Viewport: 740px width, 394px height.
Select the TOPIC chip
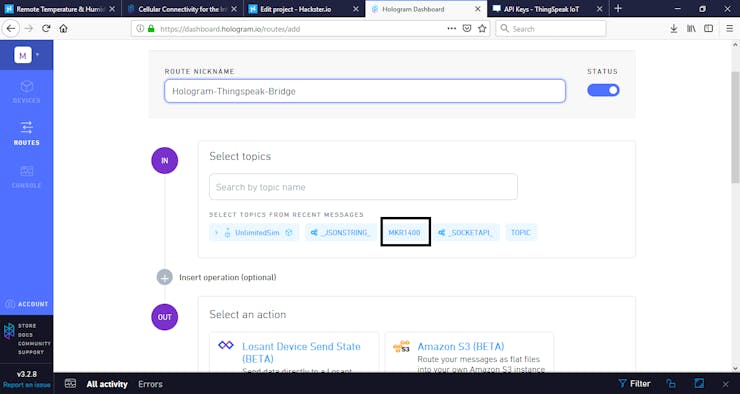point(521,233)
